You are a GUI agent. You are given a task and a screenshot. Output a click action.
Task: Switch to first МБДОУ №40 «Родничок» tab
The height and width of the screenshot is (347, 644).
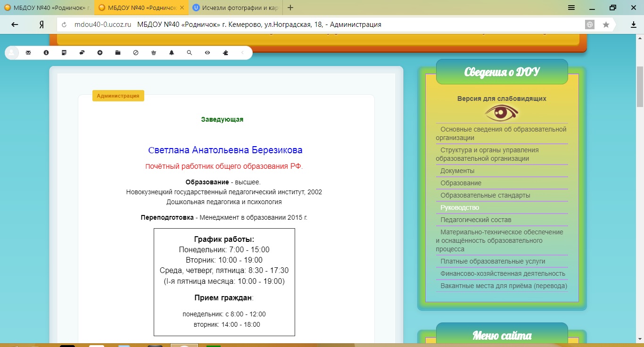(x=47, y=8)
